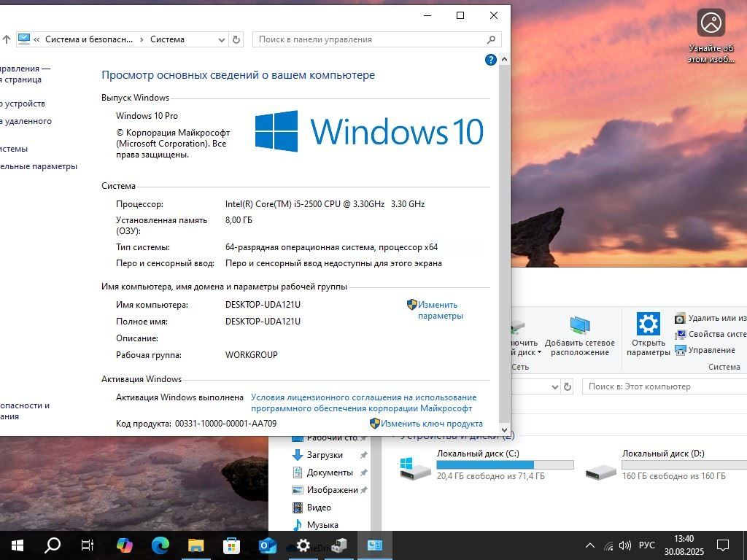The height and width of the screenshot is (560, 747).
Task: Open Изображения in Explorer navigation pane
Action: (332, 490)
